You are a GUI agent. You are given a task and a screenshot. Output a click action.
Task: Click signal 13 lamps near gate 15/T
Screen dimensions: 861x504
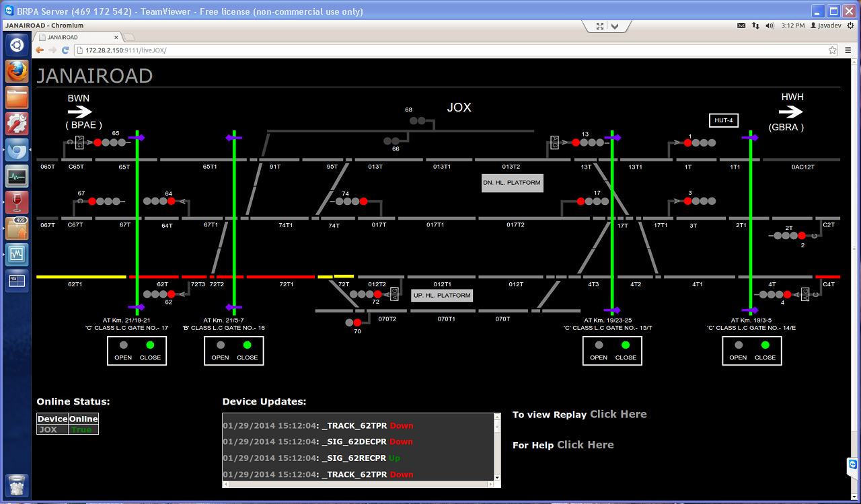588,142
